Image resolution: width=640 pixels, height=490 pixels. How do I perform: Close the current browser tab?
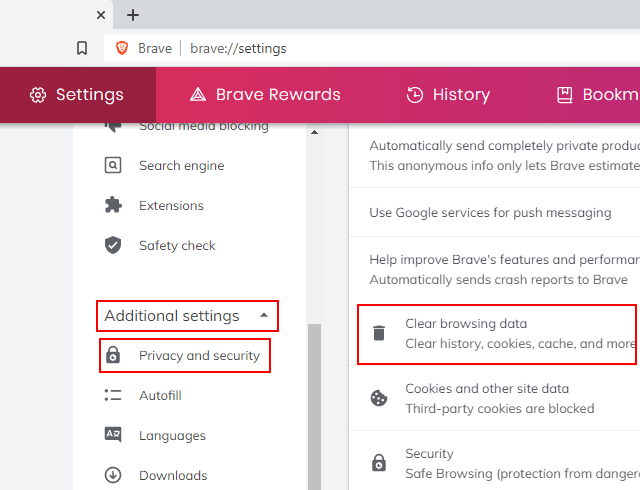101,16
